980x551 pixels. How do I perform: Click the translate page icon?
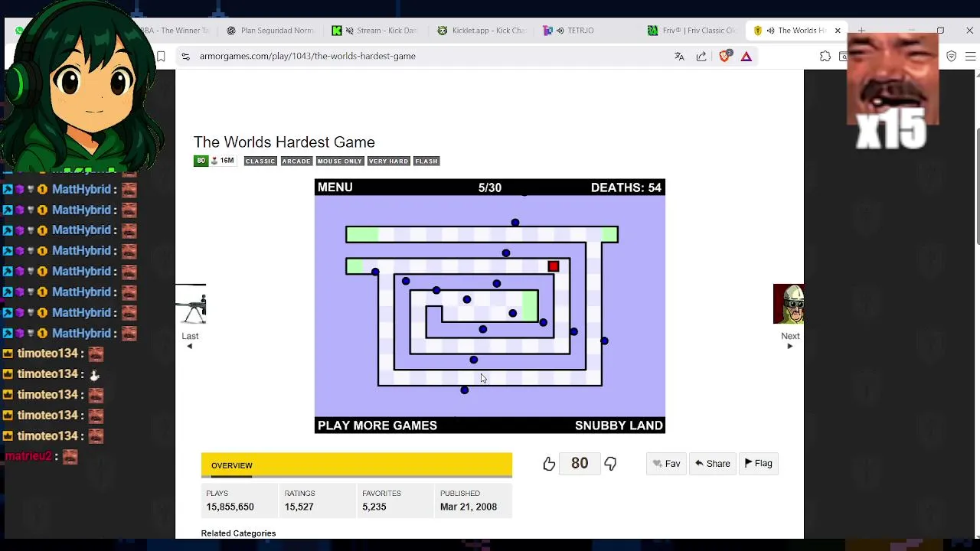coord(679,56)
